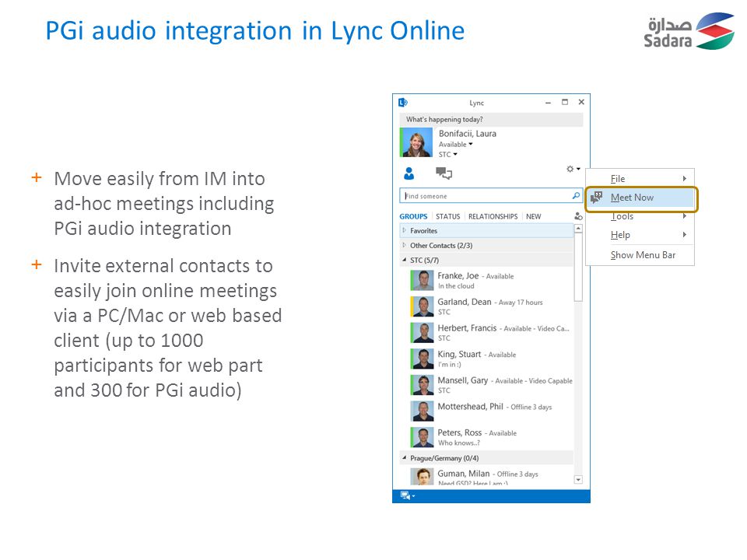The image size is (747, 560).
Task: Select contact Garland, Dean
Action: [486, 306]
